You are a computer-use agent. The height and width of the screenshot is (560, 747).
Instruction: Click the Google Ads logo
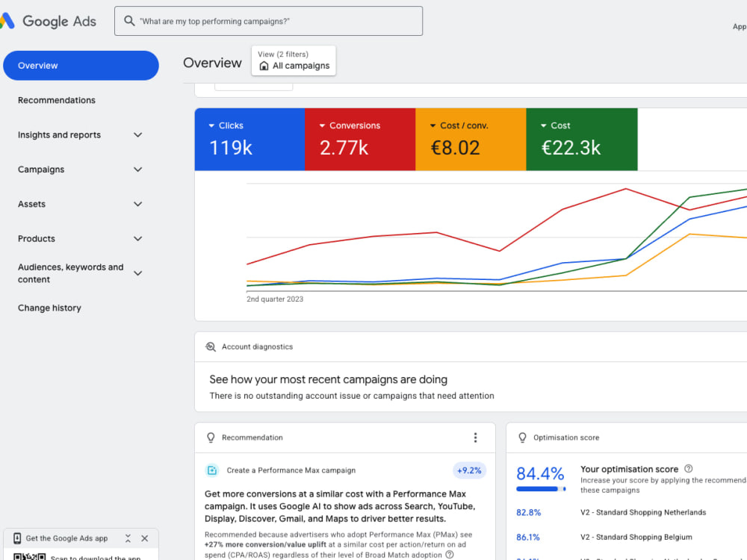(48, 21)
